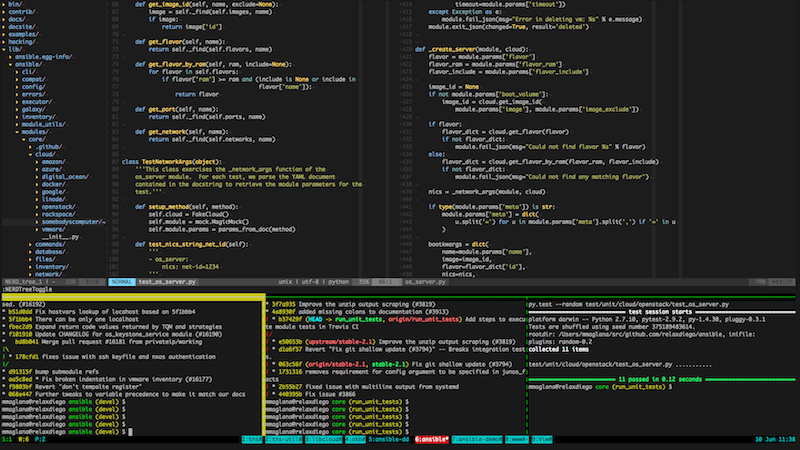
Task: Select the .github directory
Action: tap(49, 146)
